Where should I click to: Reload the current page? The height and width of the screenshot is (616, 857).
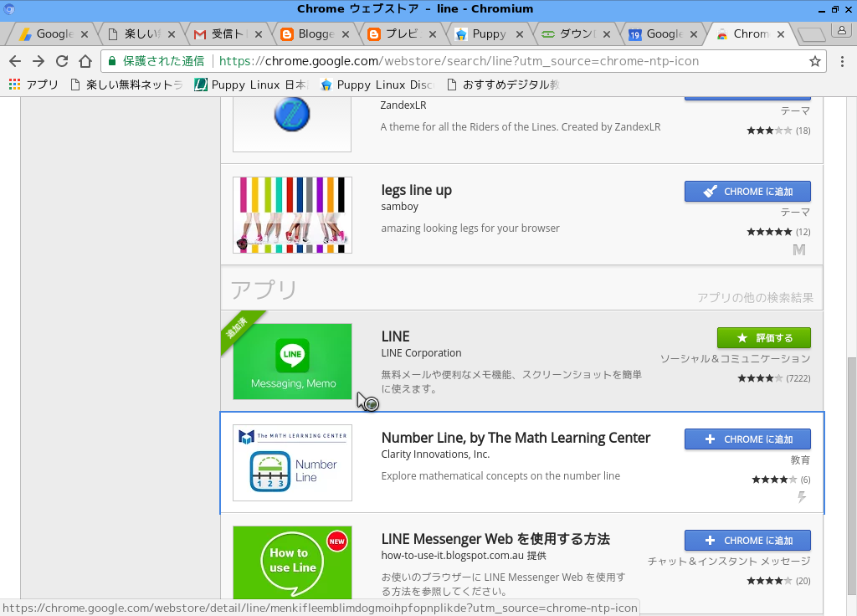(61, 61)
